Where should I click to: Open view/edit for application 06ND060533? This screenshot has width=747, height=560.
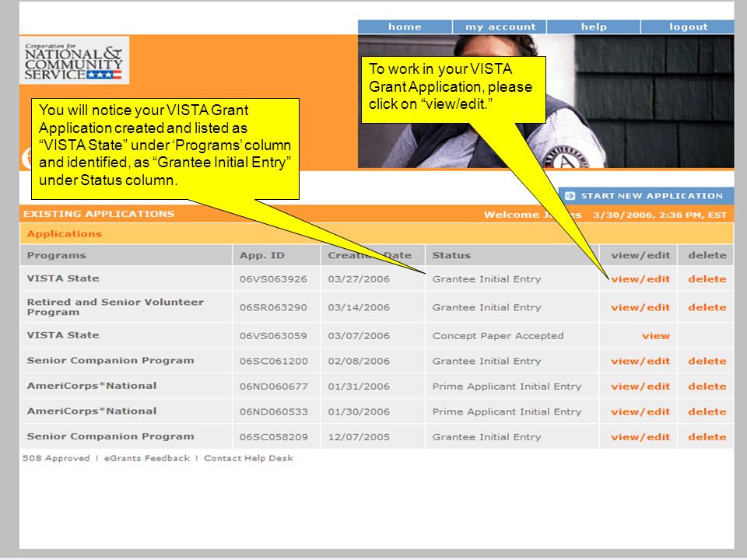click(x=640, y=411)
